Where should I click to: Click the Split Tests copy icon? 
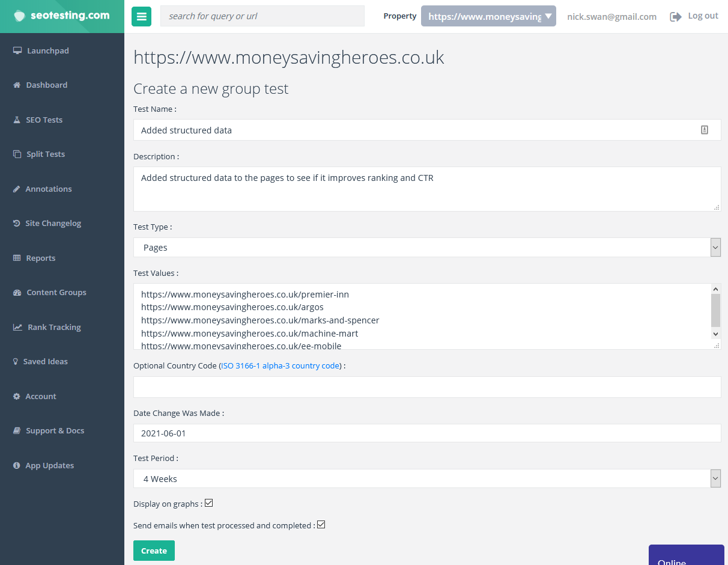pos(17,154)
